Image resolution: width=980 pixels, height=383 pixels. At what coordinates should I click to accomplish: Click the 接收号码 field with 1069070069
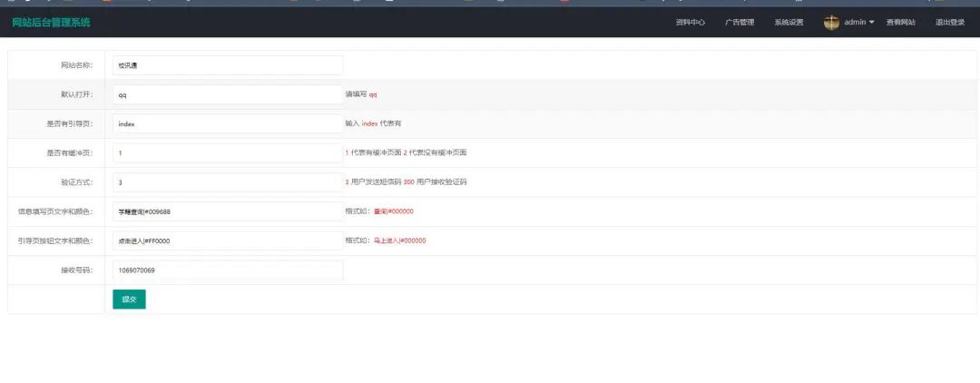[x=228, y=270]
